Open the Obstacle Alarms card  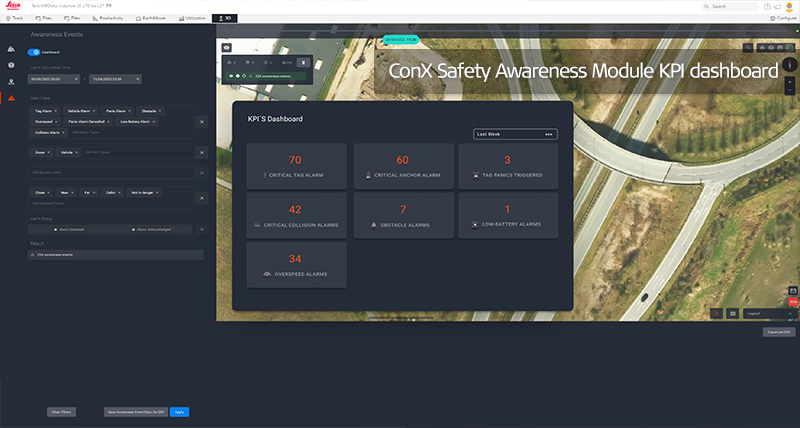tap(404, 215)
